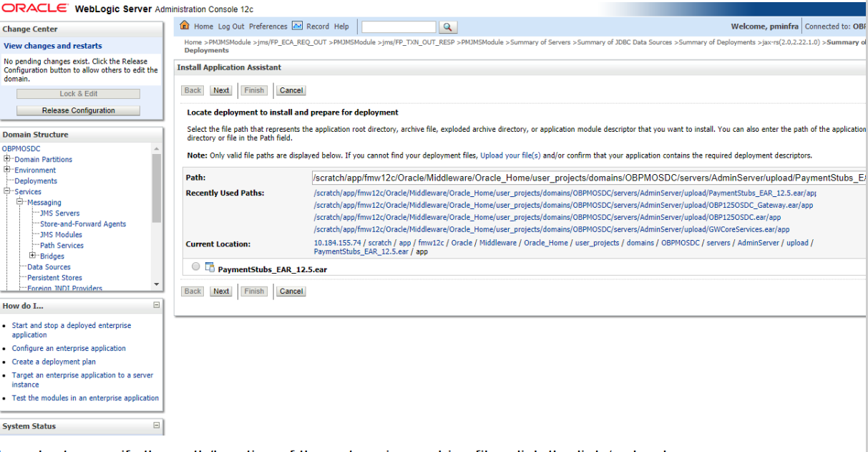Click the bottom Next button

pyautogui.click(x=221, y=292)
